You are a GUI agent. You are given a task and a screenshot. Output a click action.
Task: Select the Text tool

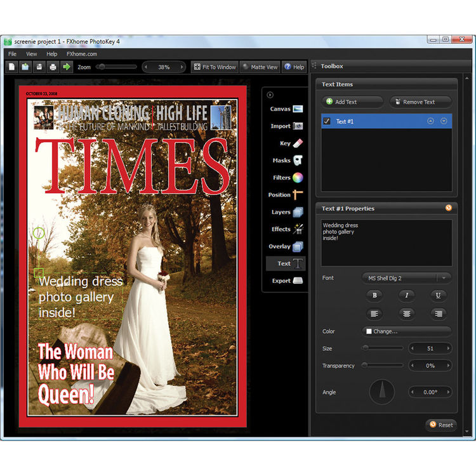coord(286,263)
